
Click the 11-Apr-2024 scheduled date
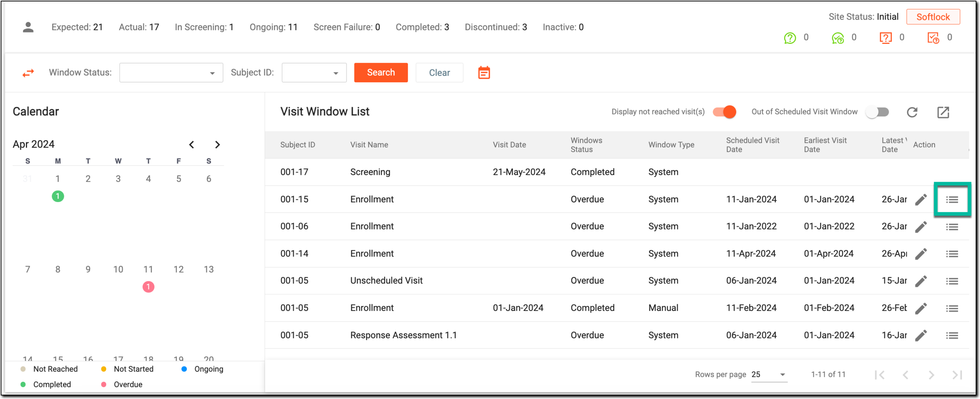751,254
